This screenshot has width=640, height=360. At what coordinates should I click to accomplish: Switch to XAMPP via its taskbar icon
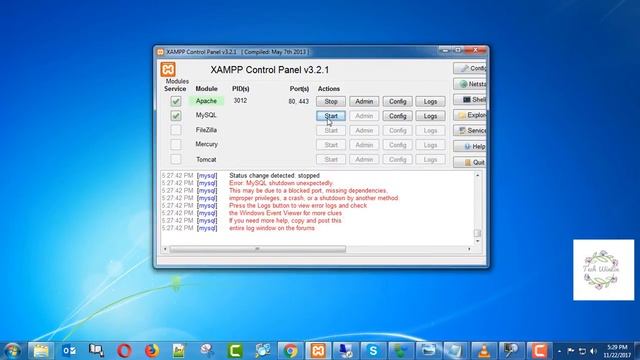click(x=318, y=351)
